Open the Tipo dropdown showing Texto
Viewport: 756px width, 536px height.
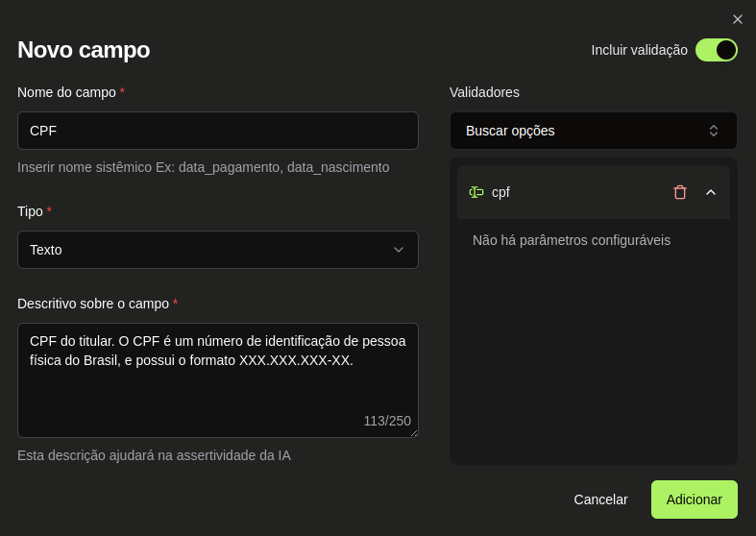(x=218, y=250)
